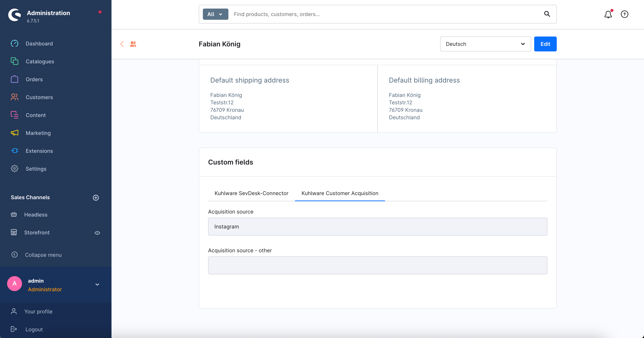Click the Default billing address heading
The image size is (644, 338).
tap(424, 80)
